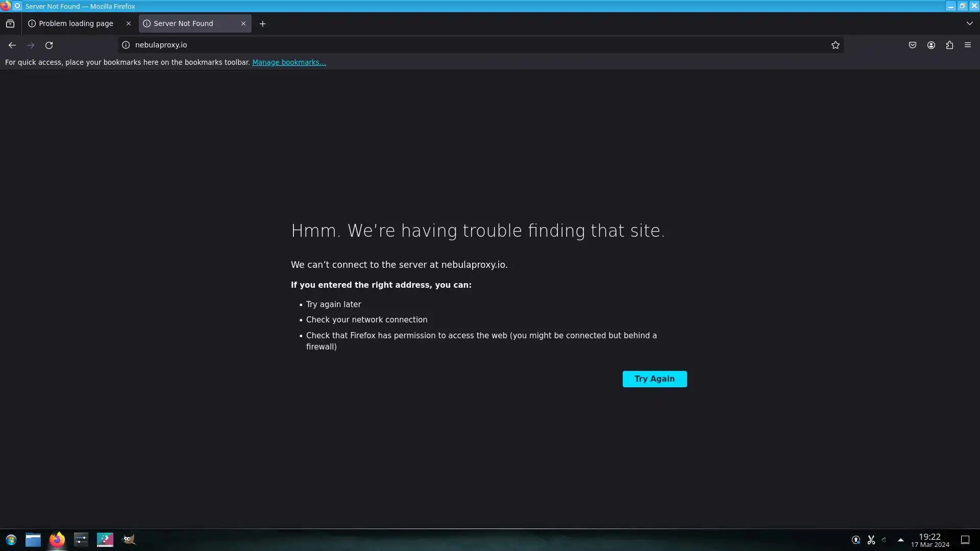
Task: Close the Problem loading page tab
Action: pos(129,23)
